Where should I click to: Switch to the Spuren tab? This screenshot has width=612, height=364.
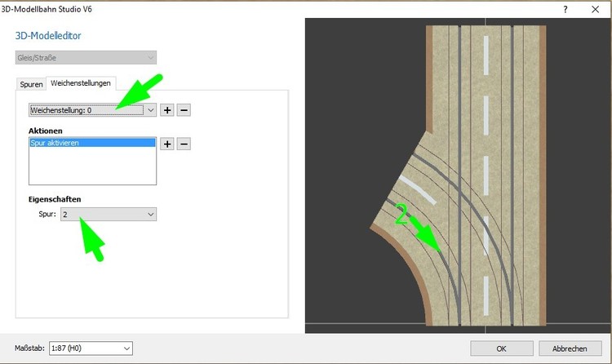point(31,84)
